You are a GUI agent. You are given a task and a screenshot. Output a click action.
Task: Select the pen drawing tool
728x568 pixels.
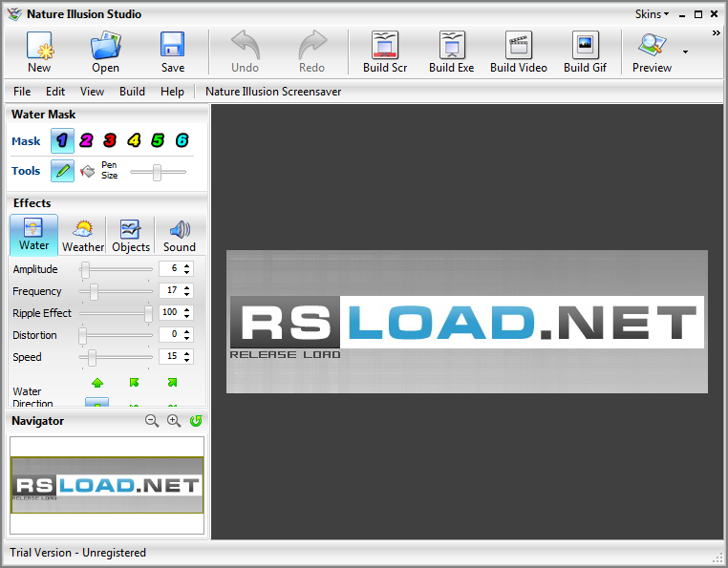(62, 171)
